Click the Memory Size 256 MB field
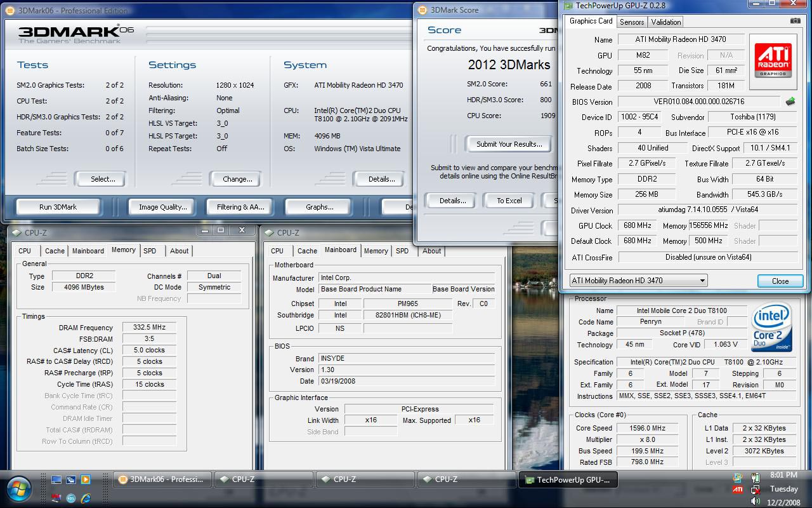 click(x=646, y=194)
